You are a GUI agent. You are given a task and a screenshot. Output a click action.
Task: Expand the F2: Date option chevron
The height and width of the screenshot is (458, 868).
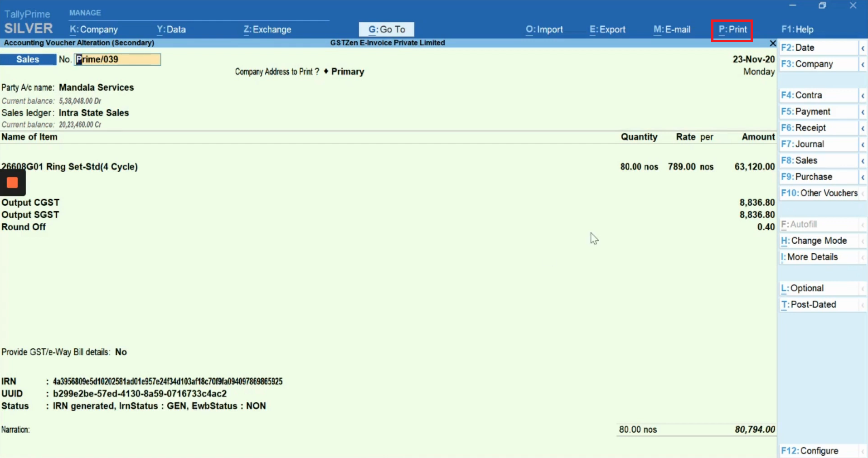[x=863, y=48]
